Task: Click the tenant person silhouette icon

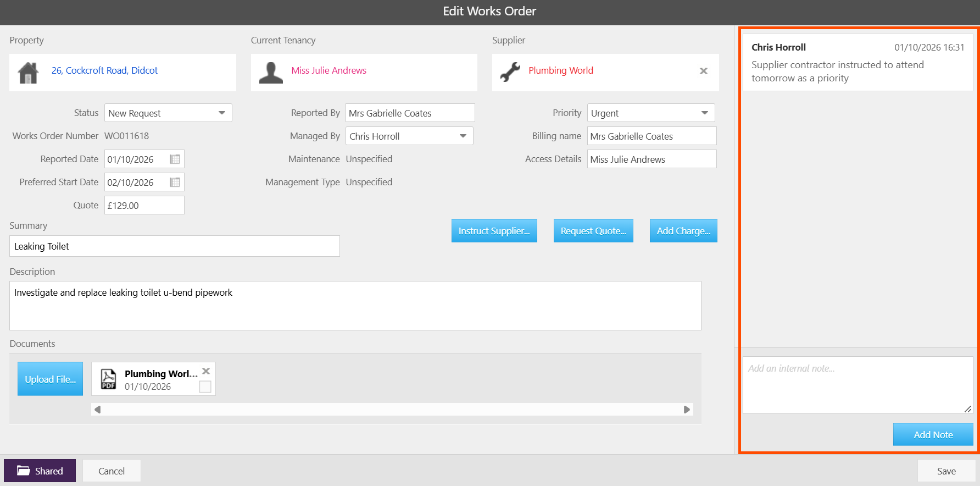Action: 271,73
